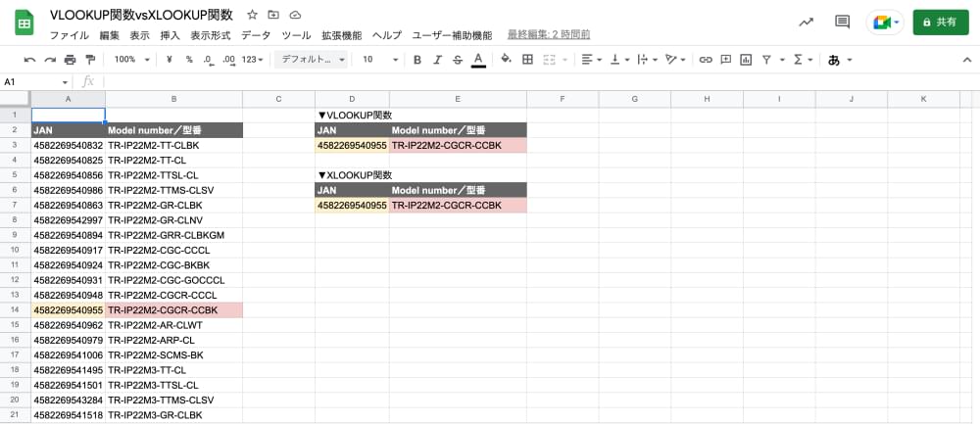This screenshot has height=424, width=980.
Task: Open the データ menu
Action: 256,35
